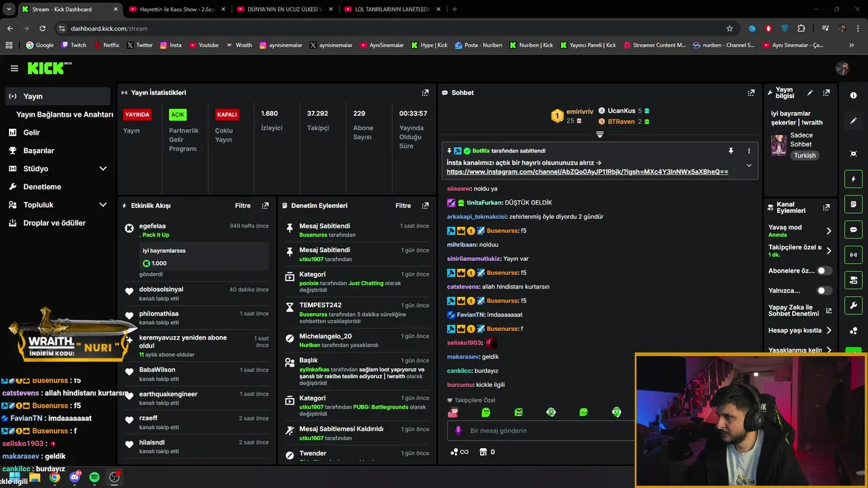The height and width of the screenshot is (488, 868).
Task: Click the wrench icon in right sidebar
Action: (x=853, y=305)
